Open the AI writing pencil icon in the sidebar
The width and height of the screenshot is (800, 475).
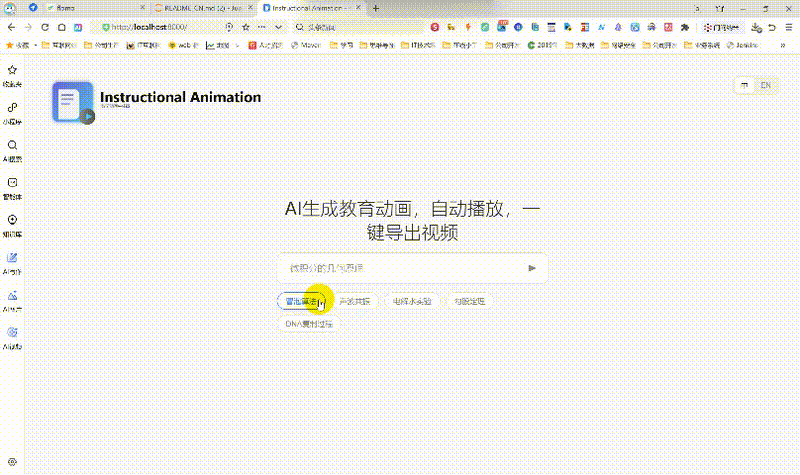(12, 258)
